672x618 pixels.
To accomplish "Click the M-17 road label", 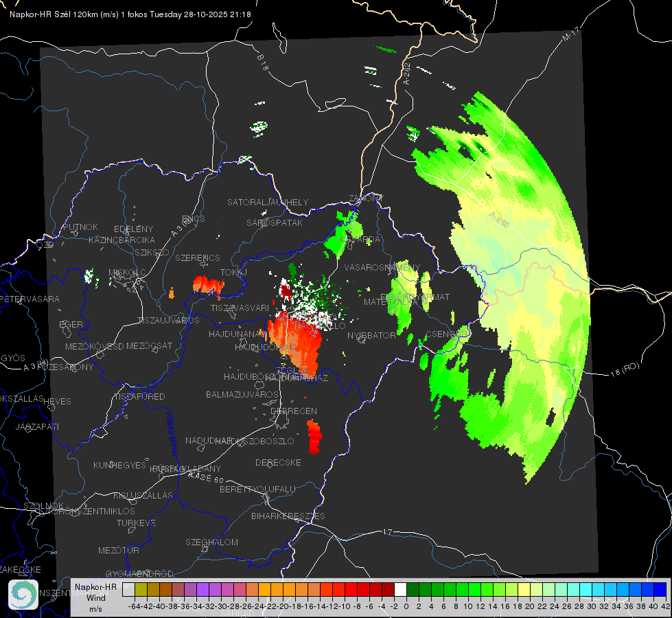I will [x=570, y=34].
